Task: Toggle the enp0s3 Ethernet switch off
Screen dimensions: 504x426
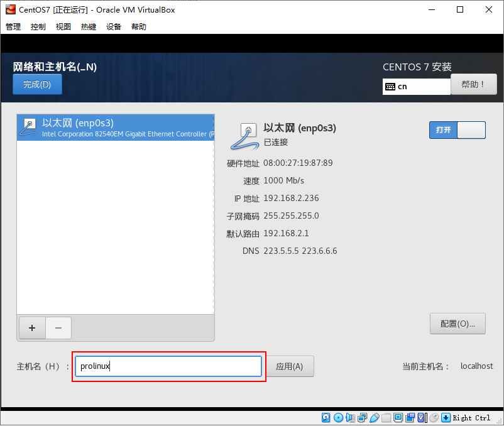Action: point(457,130)
